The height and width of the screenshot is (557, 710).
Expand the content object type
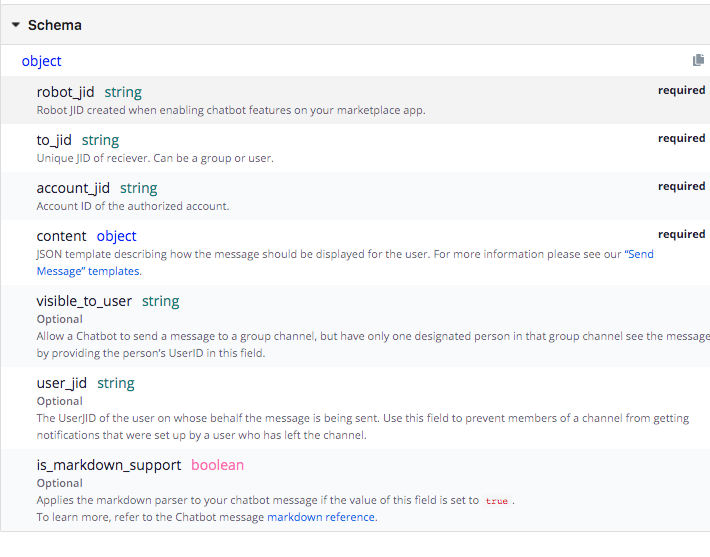point(116,236)
